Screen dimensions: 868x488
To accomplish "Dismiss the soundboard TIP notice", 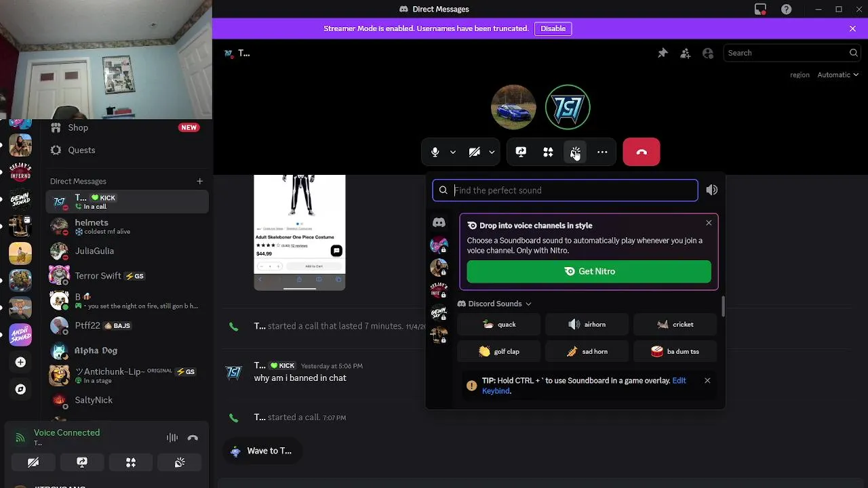I will pos(707,381).
